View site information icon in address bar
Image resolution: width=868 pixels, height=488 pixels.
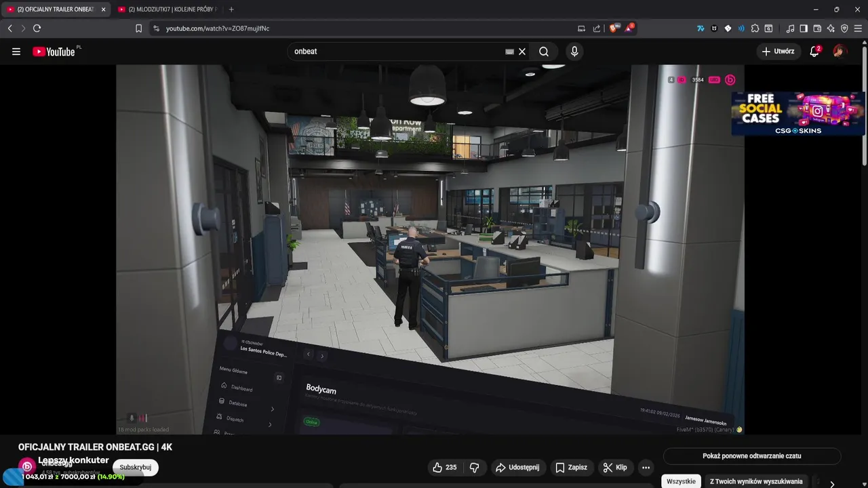click(156, 28)
